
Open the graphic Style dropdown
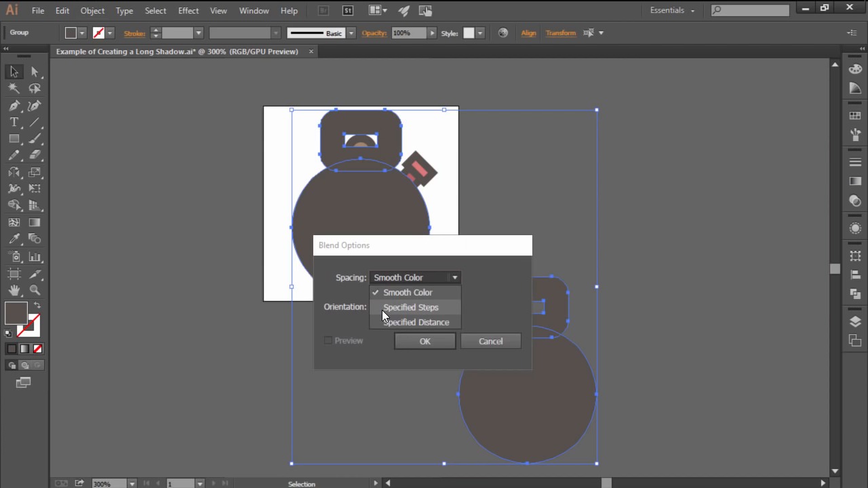480,33
